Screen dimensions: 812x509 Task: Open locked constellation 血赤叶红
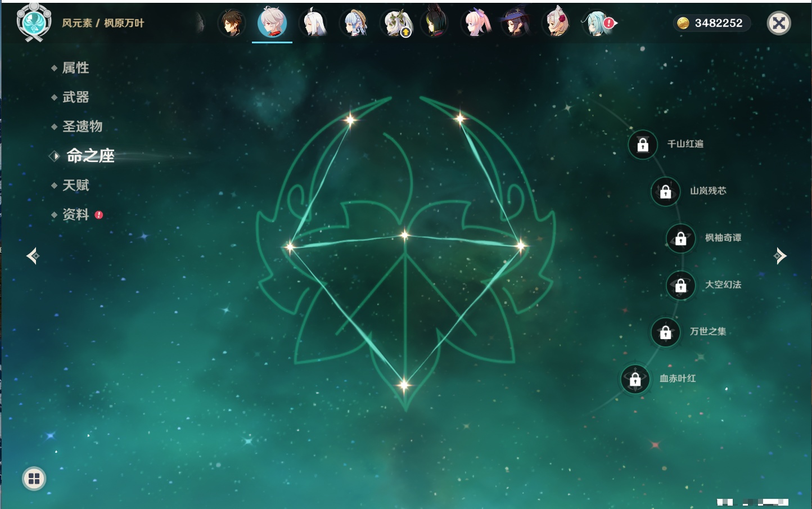(635, 379)
